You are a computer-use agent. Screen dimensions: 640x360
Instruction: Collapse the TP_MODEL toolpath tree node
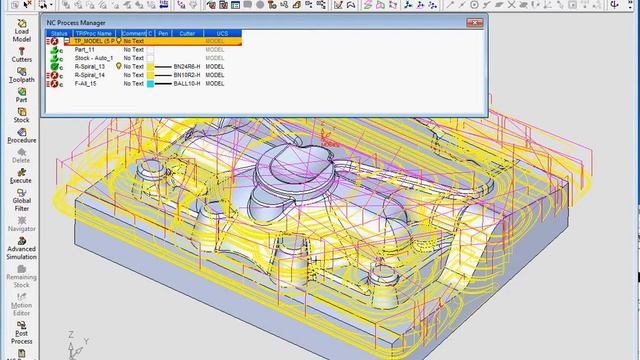click(x=67, y=41)
